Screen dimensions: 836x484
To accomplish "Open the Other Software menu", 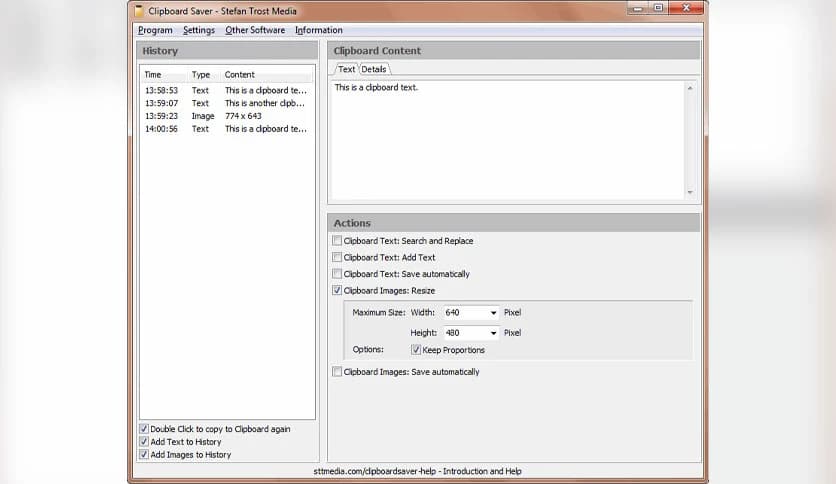I will click(x=255, y=30).
